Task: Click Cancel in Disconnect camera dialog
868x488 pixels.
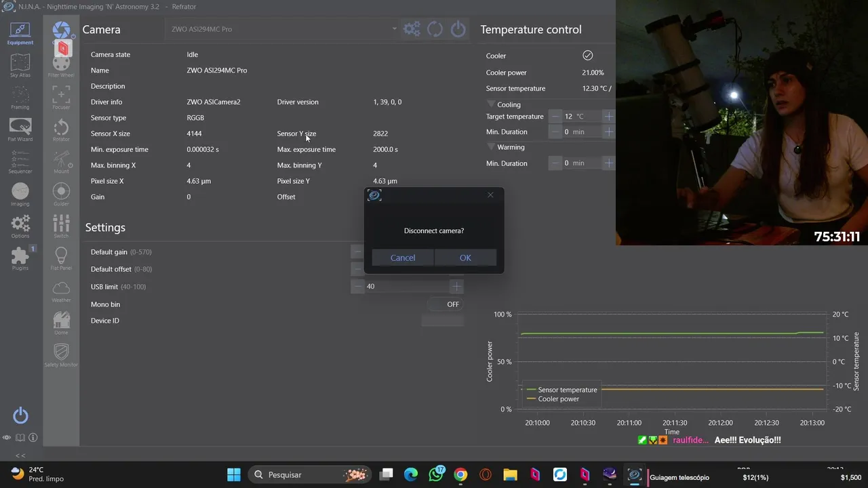Action: tap(403, 258)
